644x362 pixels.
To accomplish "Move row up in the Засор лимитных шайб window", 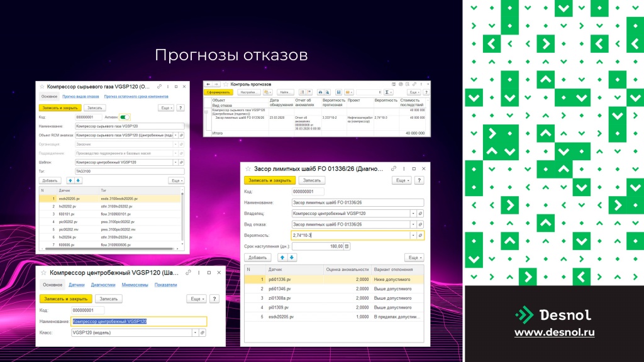I will tap(282, 257).
